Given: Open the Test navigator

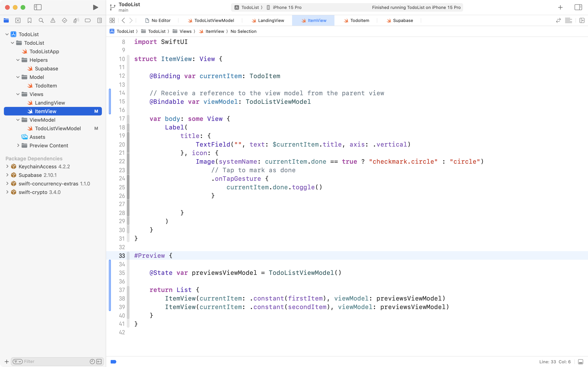Looking at the screenshot, I should point(65,20).
